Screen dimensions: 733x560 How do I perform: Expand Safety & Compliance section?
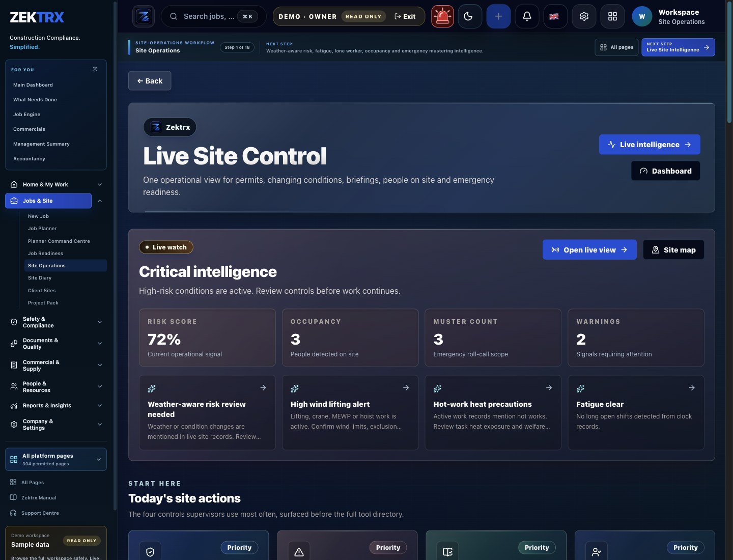(100, 322)
